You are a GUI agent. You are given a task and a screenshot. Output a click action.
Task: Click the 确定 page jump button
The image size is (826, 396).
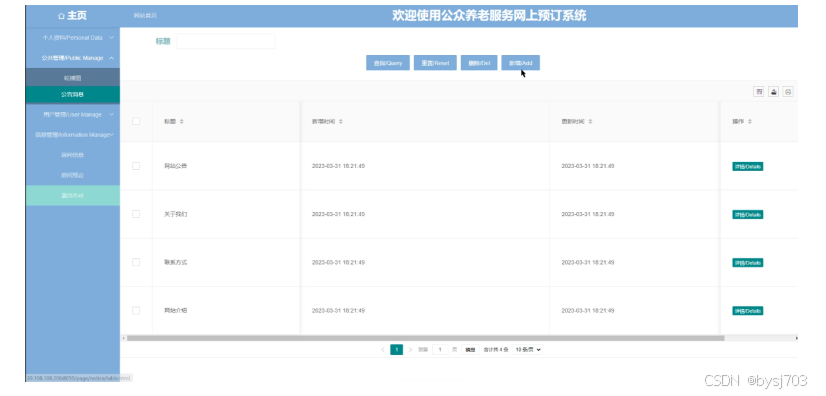click(x=470, y=350)
